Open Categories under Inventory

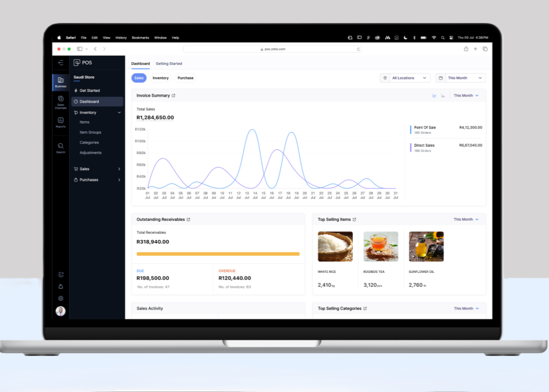click(89, 142)
